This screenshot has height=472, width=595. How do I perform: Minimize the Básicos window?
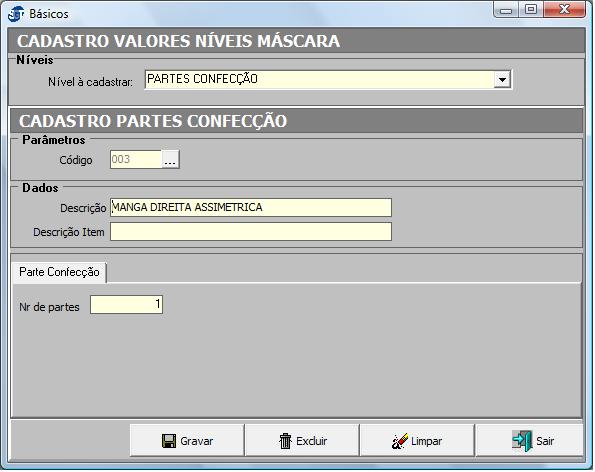[x=505, y=10]
